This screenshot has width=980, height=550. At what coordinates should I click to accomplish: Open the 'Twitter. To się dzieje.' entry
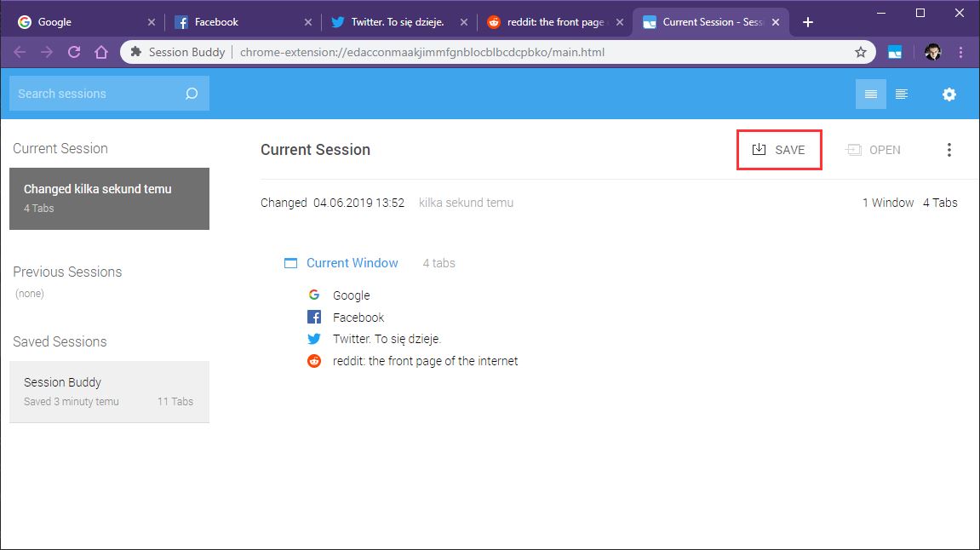[387, 340]
